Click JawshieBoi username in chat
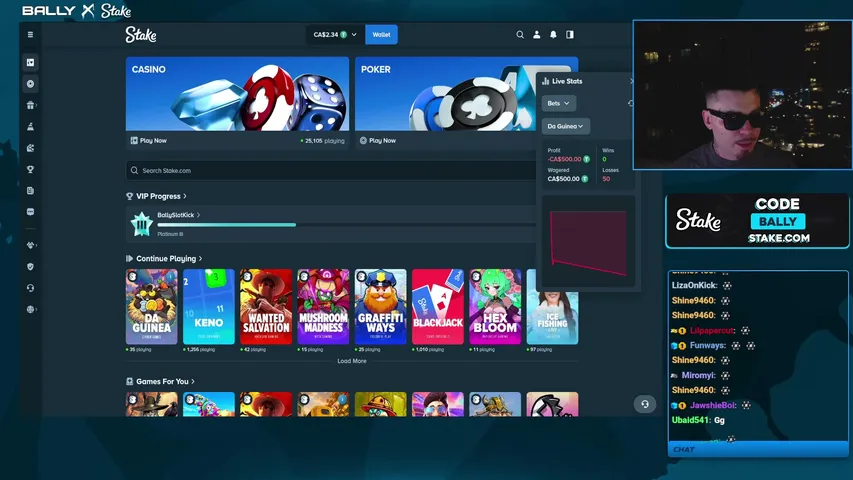Viewport: 853px width, 480px height. [713, 405]
